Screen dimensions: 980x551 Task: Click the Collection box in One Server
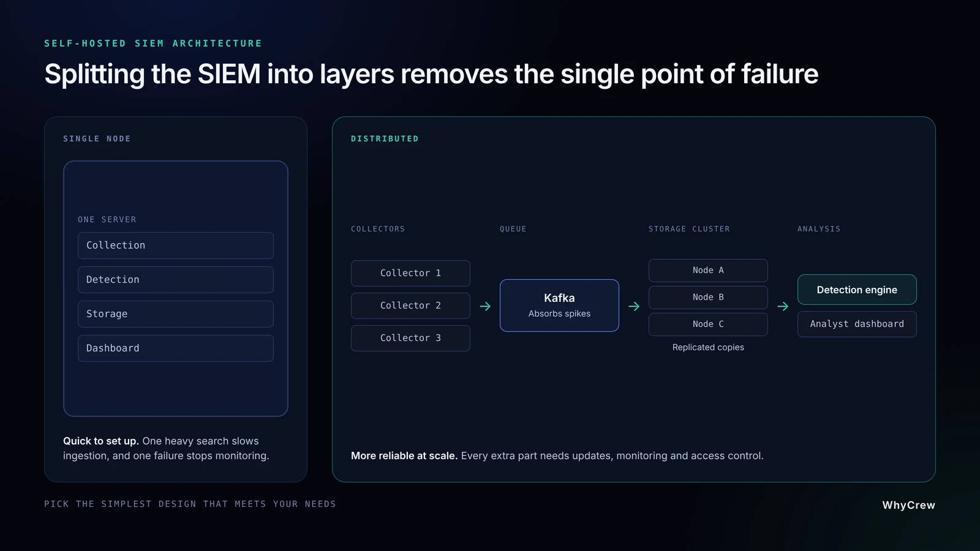point(175,246)
